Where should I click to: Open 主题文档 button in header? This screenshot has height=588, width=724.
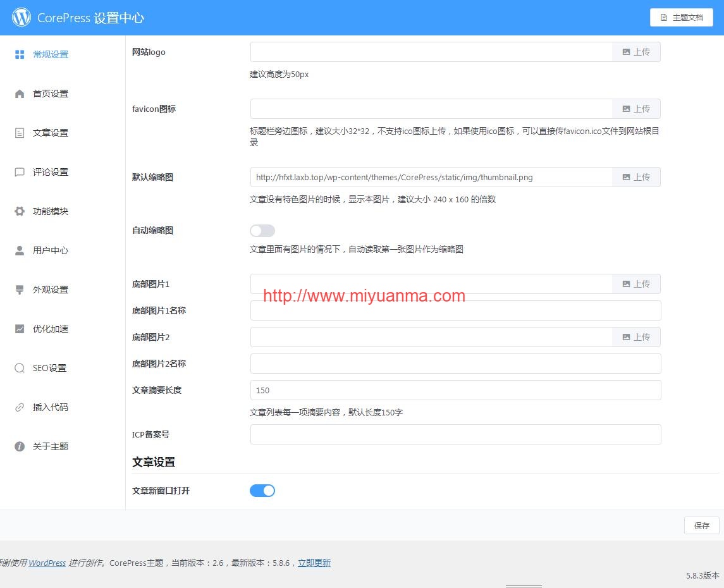point(682,18)
